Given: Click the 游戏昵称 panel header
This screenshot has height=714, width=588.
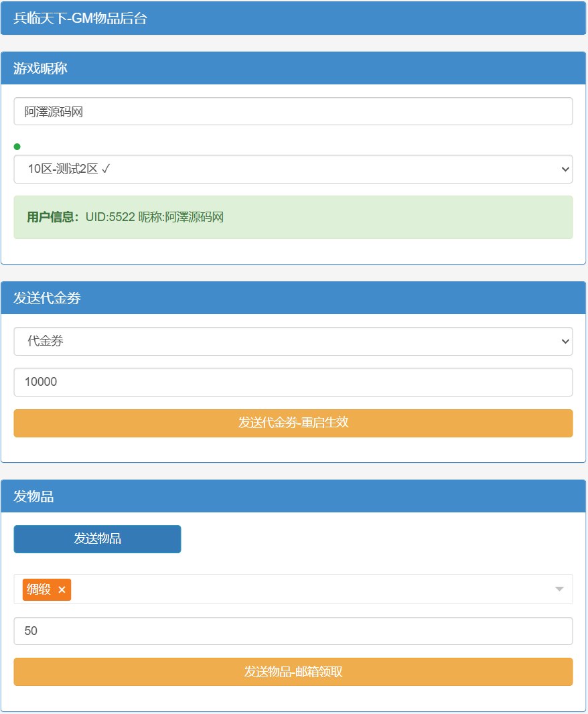Looking at the screenshot, I should [x=293, y=68].
